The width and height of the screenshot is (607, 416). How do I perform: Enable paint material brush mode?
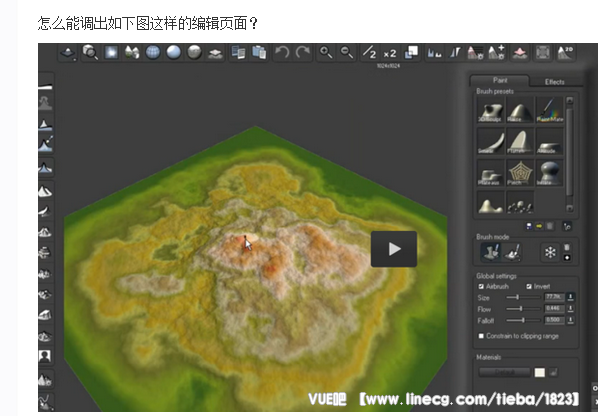click(513, 252)
